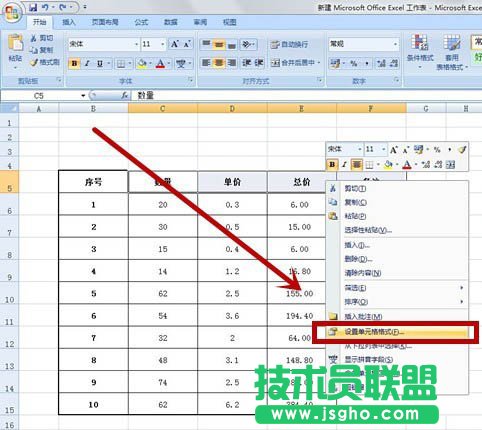Increase decimal places in the ribbon
The image size is (482, 430).
click(x=381, y=63)
